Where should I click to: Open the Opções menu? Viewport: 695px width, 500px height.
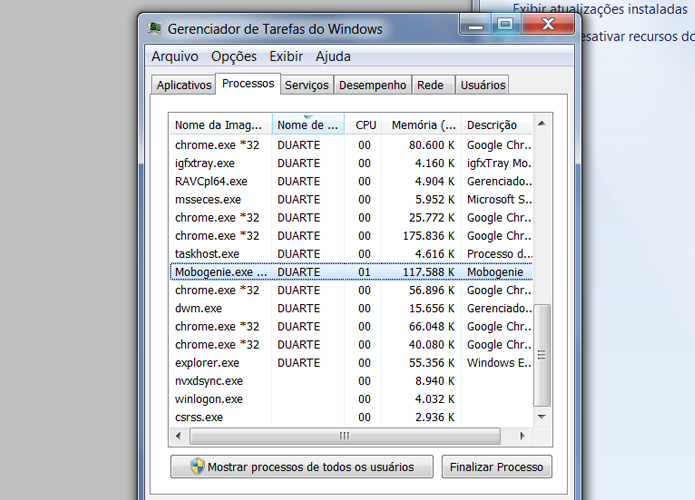[x=234, y=56]
